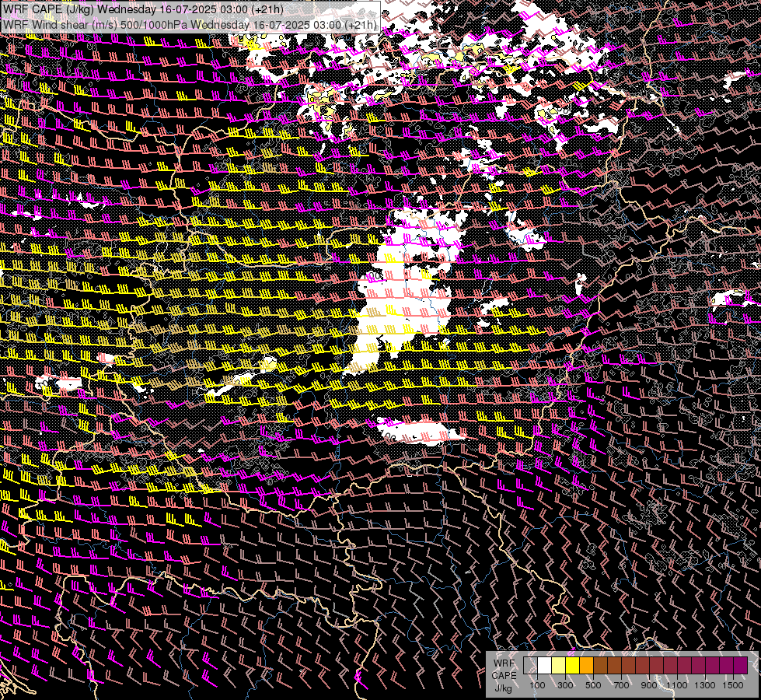Click the '300' legend label
Image resolution: width=761 pixels, height=700 pixels.
pos(565,685)
